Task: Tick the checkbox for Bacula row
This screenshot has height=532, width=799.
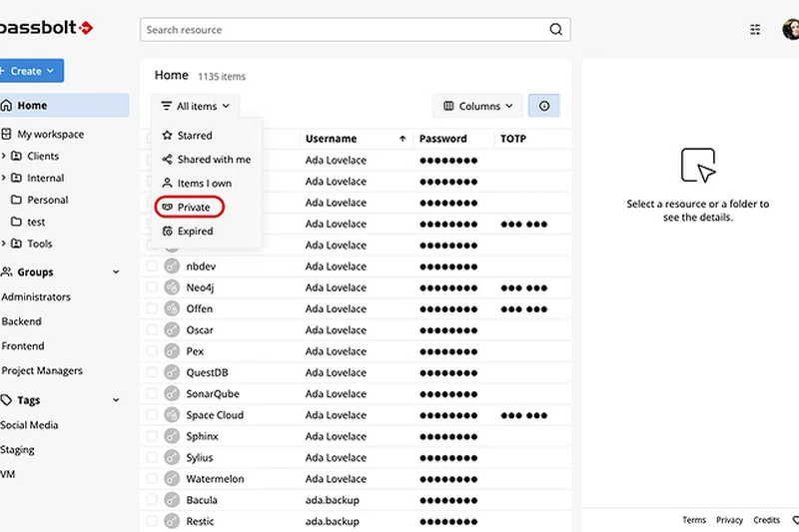Action: point(152,500)
